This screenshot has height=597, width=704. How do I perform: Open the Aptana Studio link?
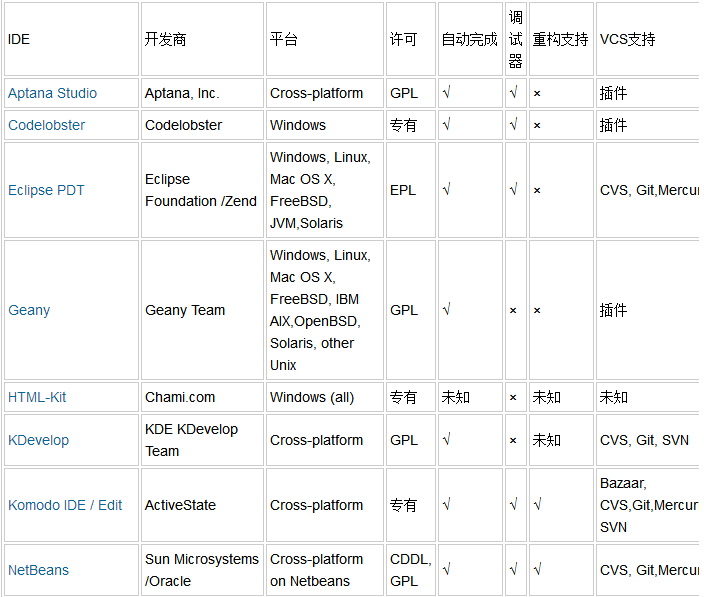tap(52, 93)
